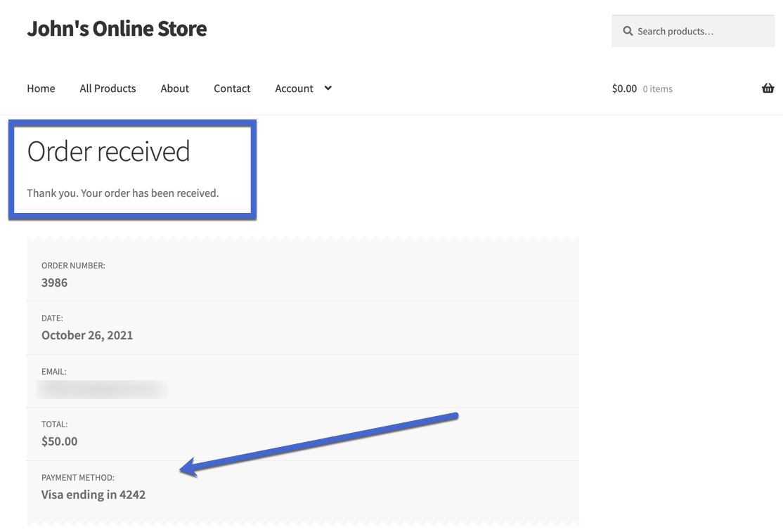Click the DATE label

[52, 318]
